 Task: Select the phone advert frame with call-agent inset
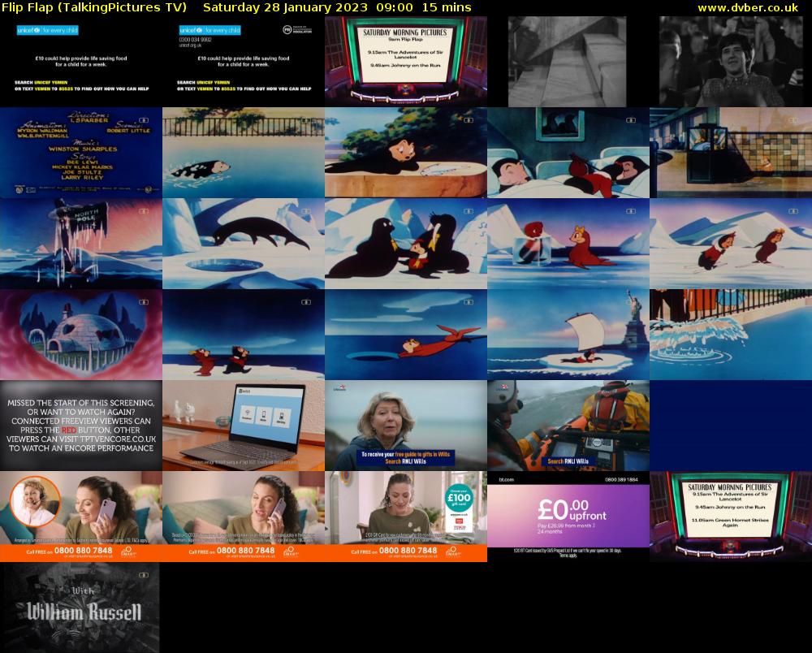point(81,517)
